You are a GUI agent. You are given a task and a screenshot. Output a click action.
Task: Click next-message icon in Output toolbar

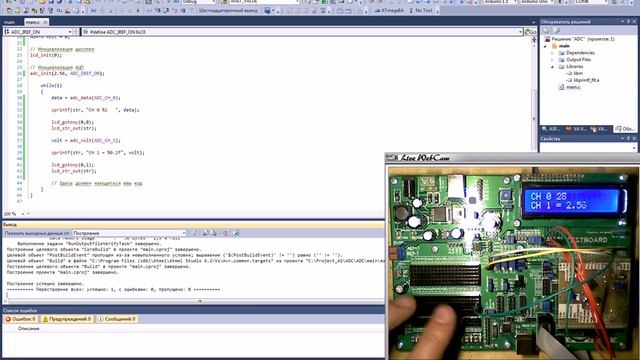click(x=214, y=233)
